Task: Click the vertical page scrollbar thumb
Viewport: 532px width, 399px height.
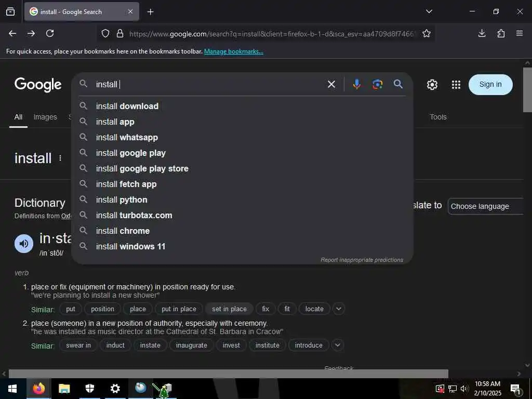Action: click(527, 89)
